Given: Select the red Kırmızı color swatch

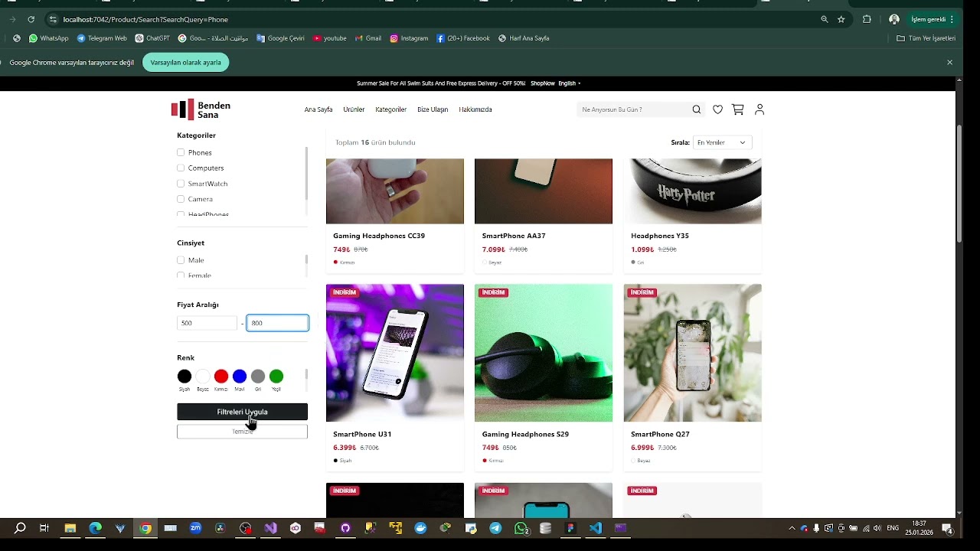Looking at the screenshot, I should tap(221, 377).
